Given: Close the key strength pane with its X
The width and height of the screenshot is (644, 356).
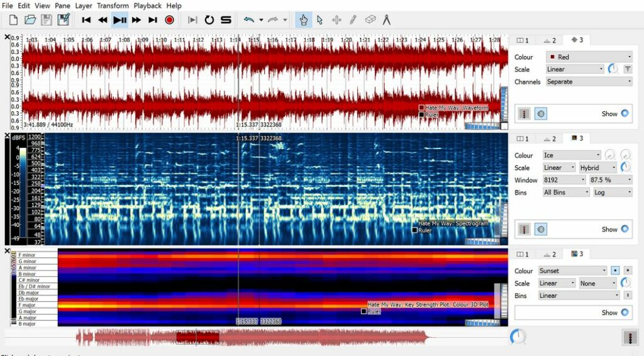Looking at the screenshot, I should (x=7, y=251).
